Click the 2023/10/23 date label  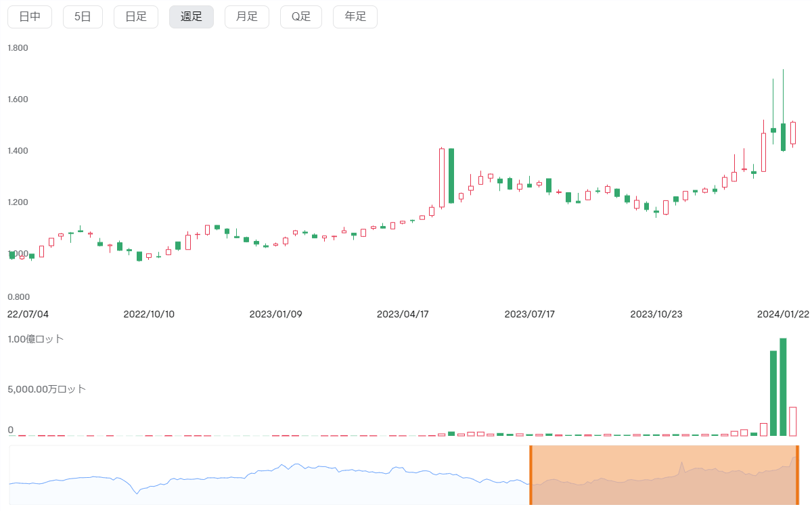(656, 314)
